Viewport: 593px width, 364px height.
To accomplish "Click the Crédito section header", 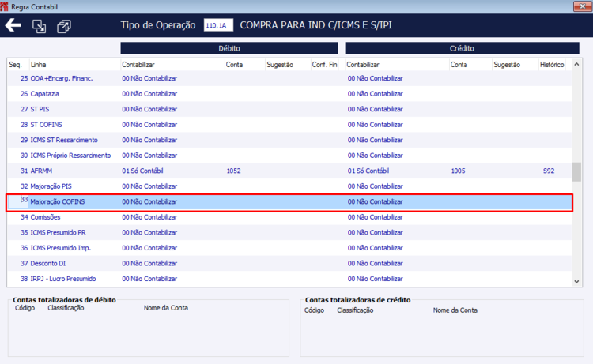I will click(x=462, y=48).
